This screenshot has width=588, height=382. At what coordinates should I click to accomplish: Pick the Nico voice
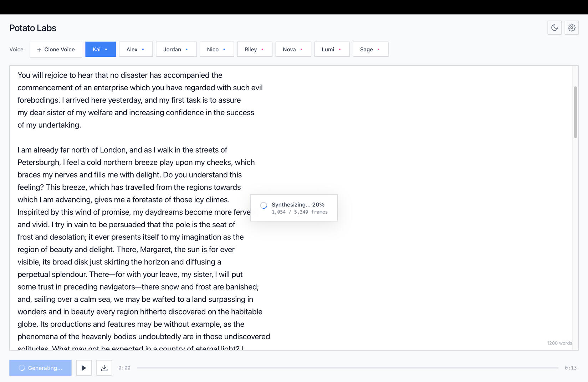[x=216, y=50]
